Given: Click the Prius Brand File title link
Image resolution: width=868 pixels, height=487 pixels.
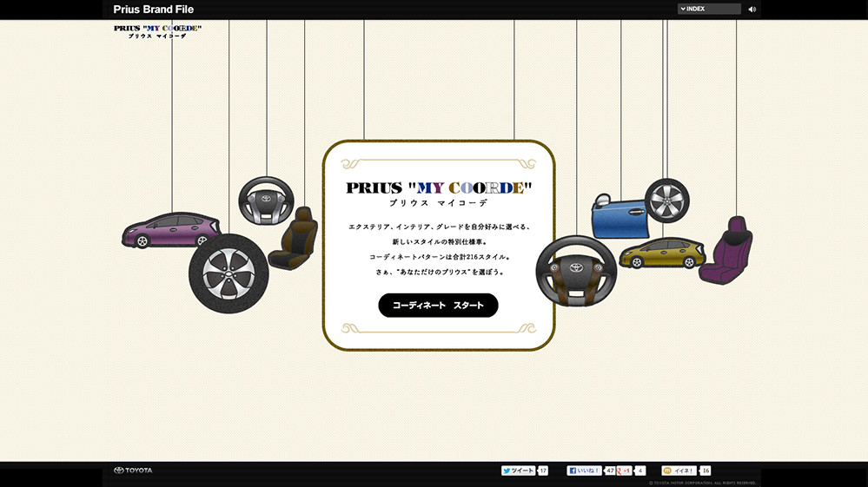Looking at the screenshot, I should [x=153, y=10].
